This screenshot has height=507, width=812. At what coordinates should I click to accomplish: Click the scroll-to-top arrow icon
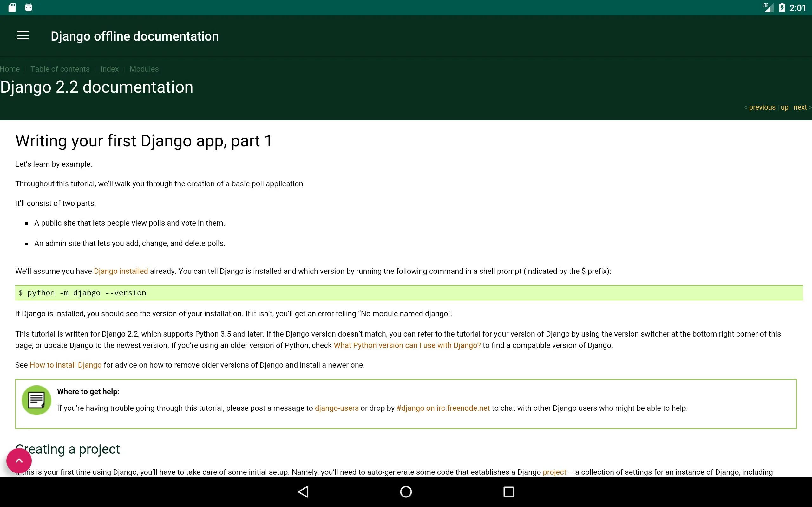19,461
